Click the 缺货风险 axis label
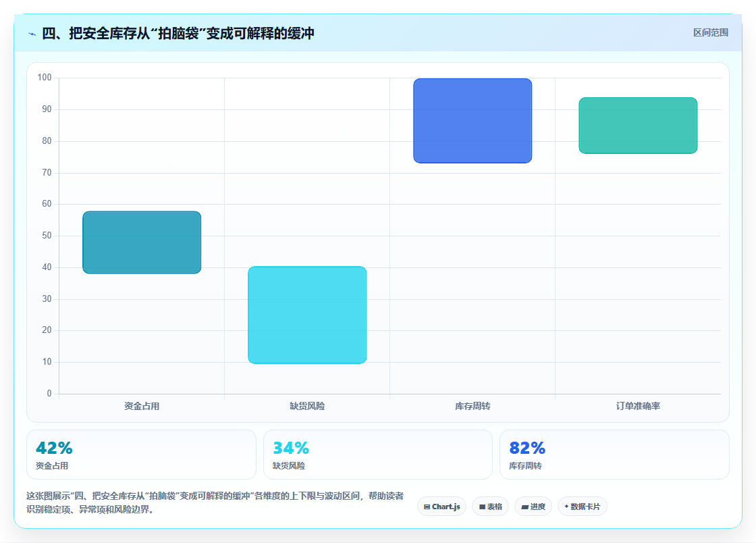This screenshot has height=543, width=756. pyautogui.click(x=307, y=406)
